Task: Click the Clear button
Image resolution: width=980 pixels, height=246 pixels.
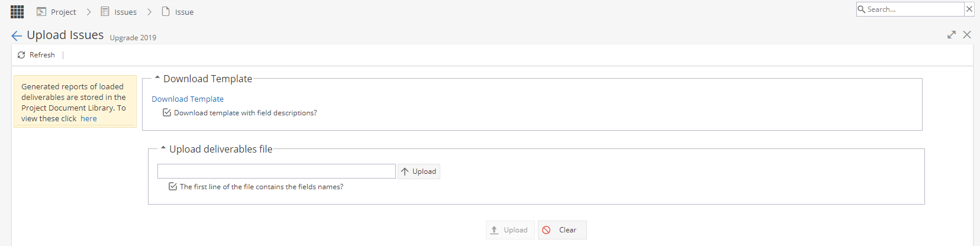Action: pyautogui.click(x=562, y=230)
